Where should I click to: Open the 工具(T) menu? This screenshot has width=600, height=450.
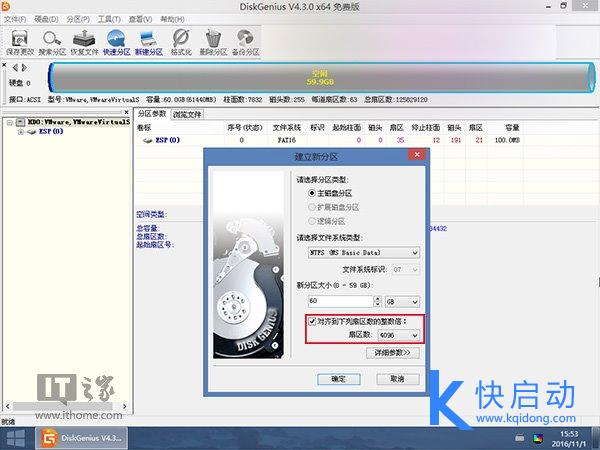point(109,19)
